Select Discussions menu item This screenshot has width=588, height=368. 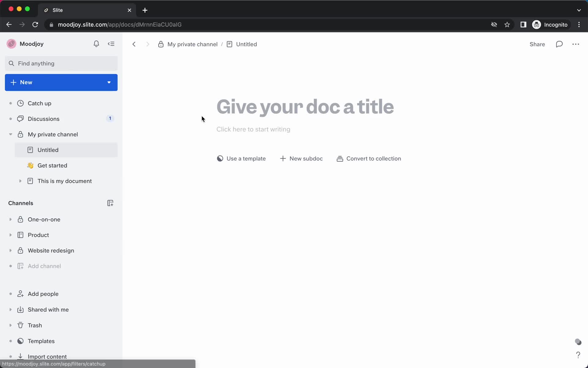(x=43, y=119)
